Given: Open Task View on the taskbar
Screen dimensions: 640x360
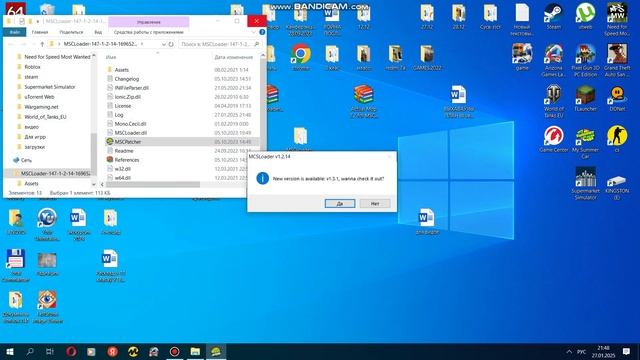Looking at the screenshot, I should pos(50,351).
